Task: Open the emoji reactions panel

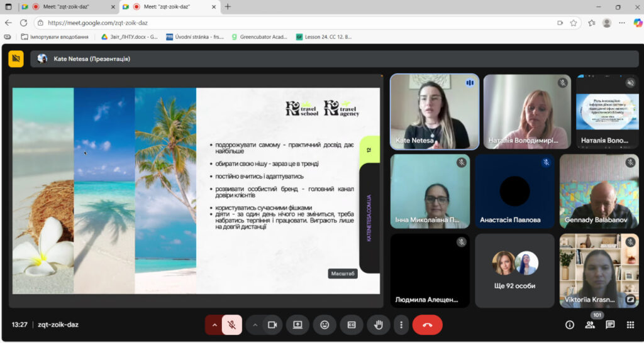Action: pyautogui.click(x=325, y=325)
